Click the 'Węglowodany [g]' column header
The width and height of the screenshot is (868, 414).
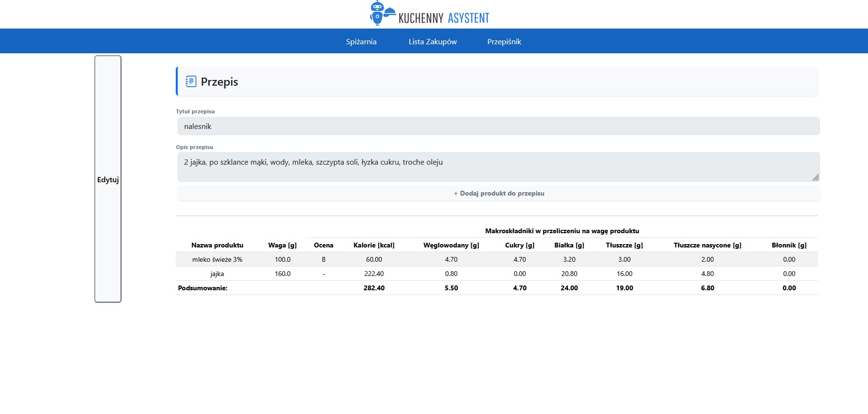click(451, 245)
